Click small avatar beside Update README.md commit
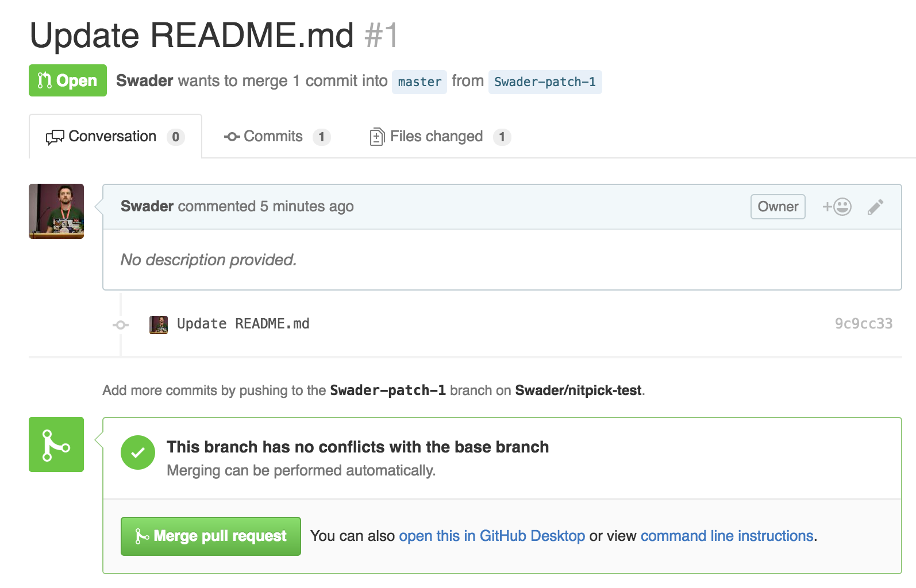 tap(159, 324)
